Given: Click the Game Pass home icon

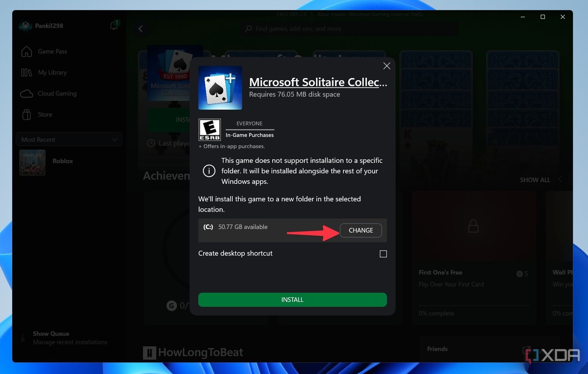Looking at the screenshot, I should coord(27,51).
